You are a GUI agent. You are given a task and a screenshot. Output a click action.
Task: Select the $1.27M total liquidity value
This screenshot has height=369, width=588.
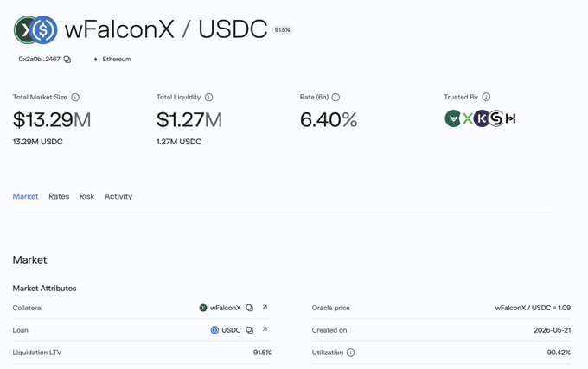(x=189, y=120)
